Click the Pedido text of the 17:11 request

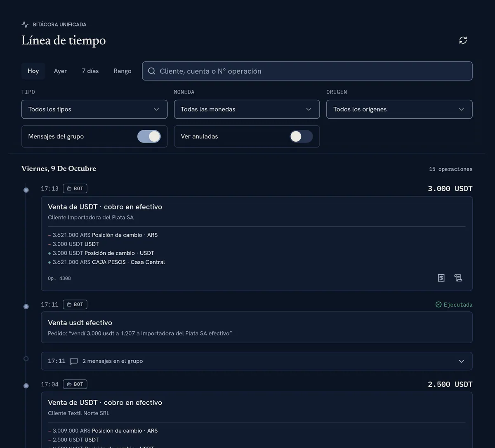(x=140, y=333)
